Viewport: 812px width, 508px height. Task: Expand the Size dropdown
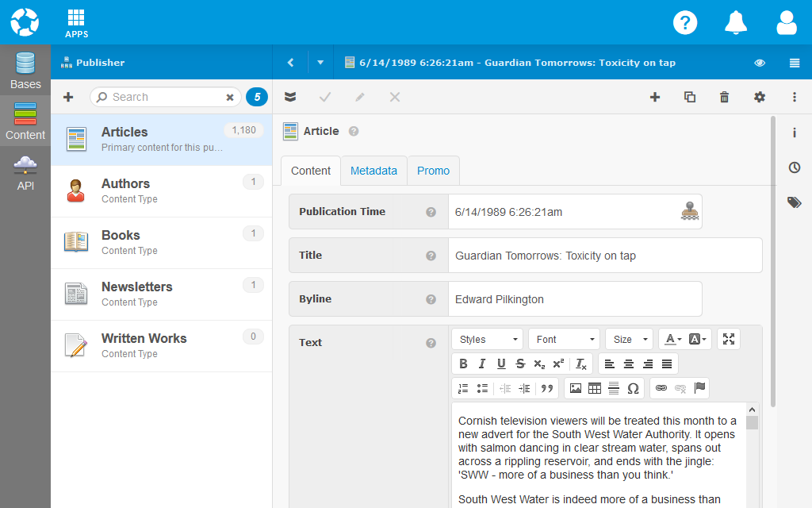pos(629,339)
